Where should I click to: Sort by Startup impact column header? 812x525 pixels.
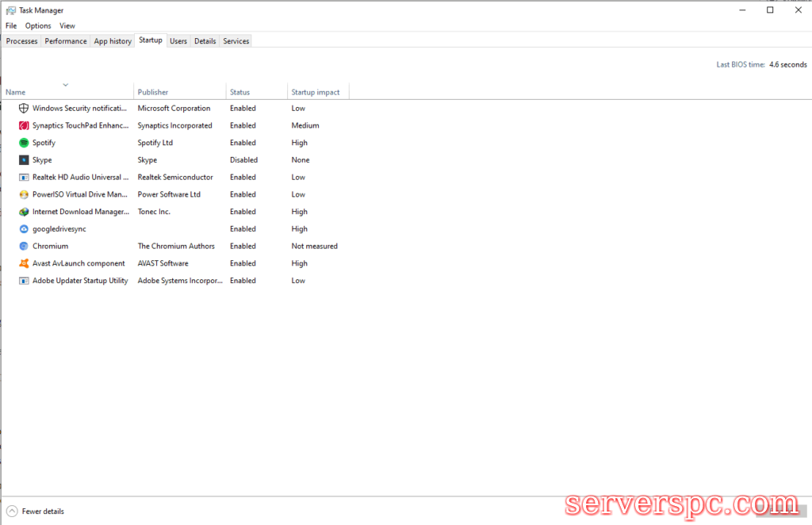click(x=316, y=92)
